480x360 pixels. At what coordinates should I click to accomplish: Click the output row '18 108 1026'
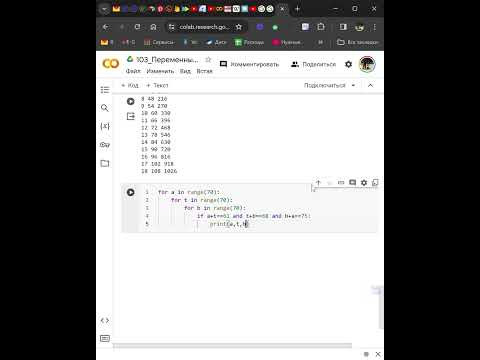pos(159,171)
